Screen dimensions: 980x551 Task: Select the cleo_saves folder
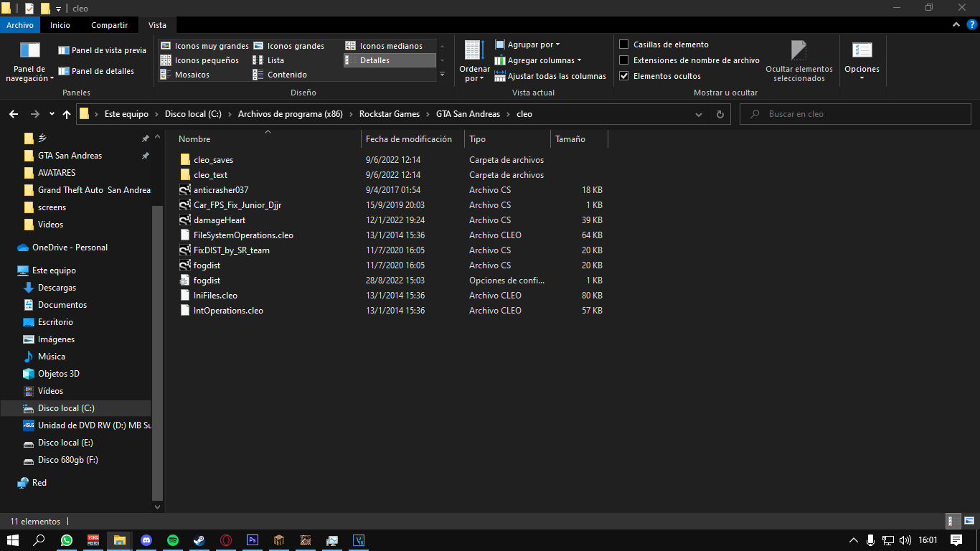pos(213,160)
